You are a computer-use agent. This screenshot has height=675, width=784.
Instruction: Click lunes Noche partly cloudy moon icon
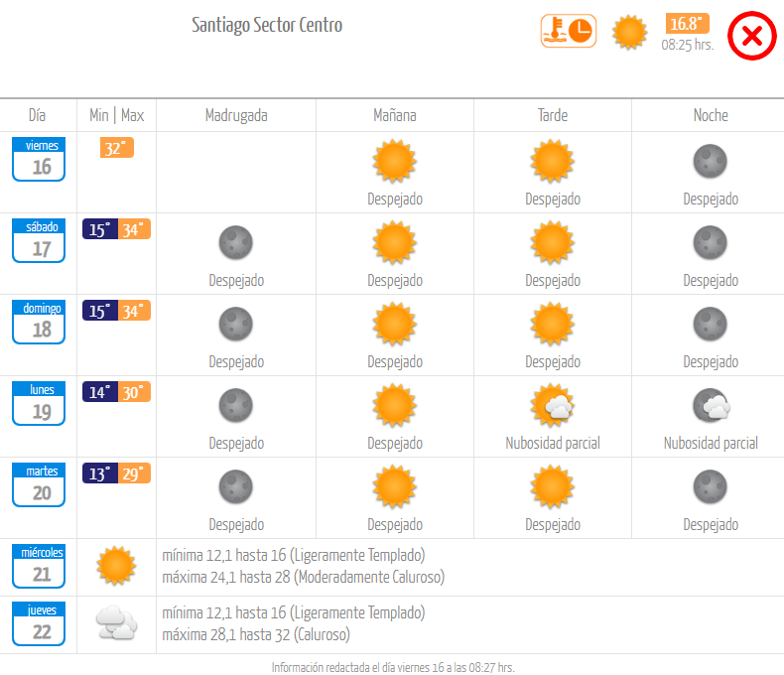711,406
